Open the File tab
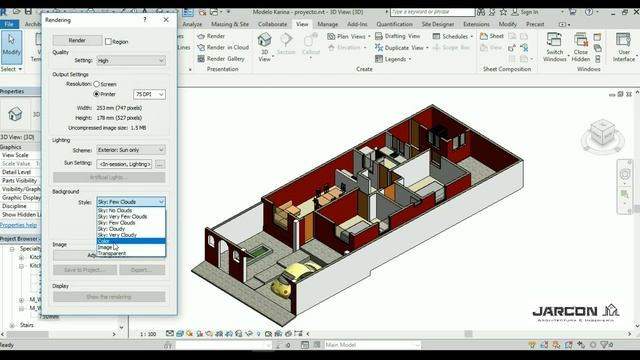This screenshot has width=640, height=360. [x=9, y=24]
